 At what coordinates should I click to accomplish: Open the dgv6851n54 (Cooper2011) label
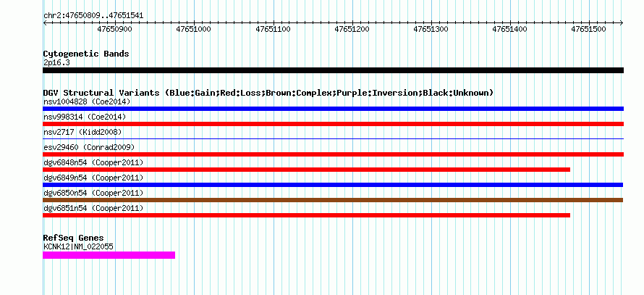tap(93, 208)
